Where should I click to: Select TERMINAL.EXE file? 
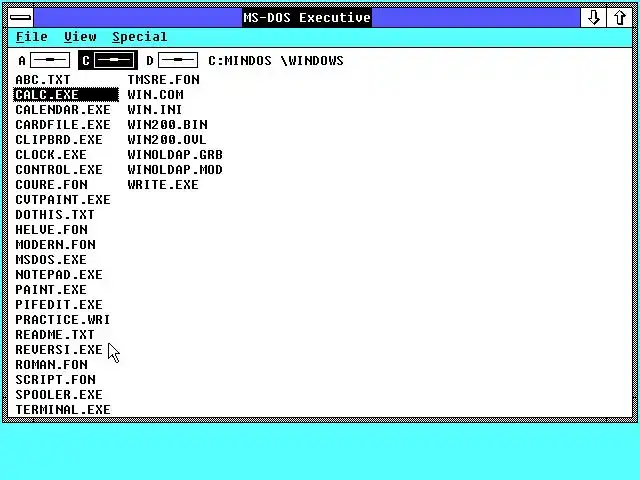point(63,410)
